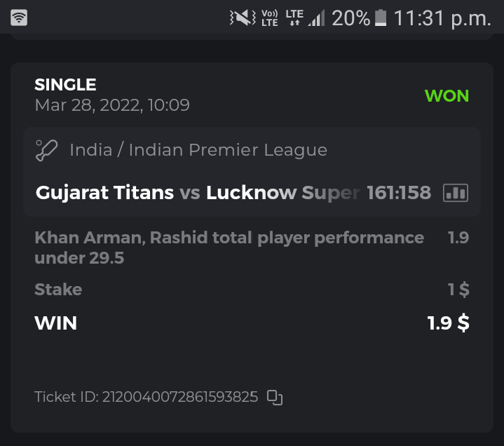Image resolution: width=504 pixels, height=446 pixels.
Task: Tap the bet date Mar 28, 2022
Action: (112, 105)
